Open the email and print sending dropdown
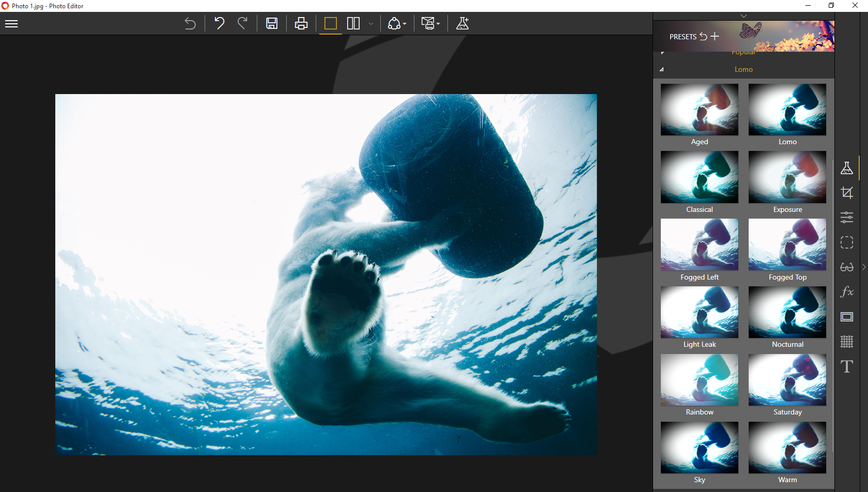This screenshot has width=868, height=492. pyautogui.click(x=430, y=24)
